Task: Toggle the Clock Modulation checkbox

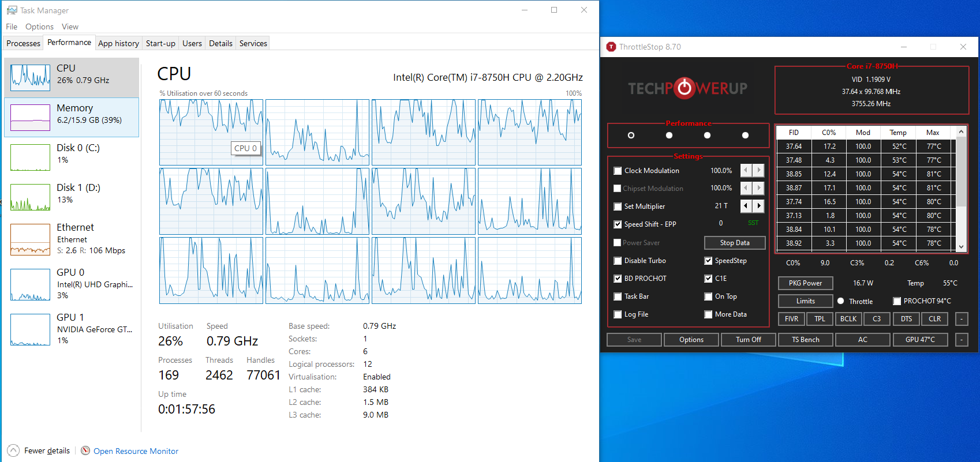Action: (618, 171)
